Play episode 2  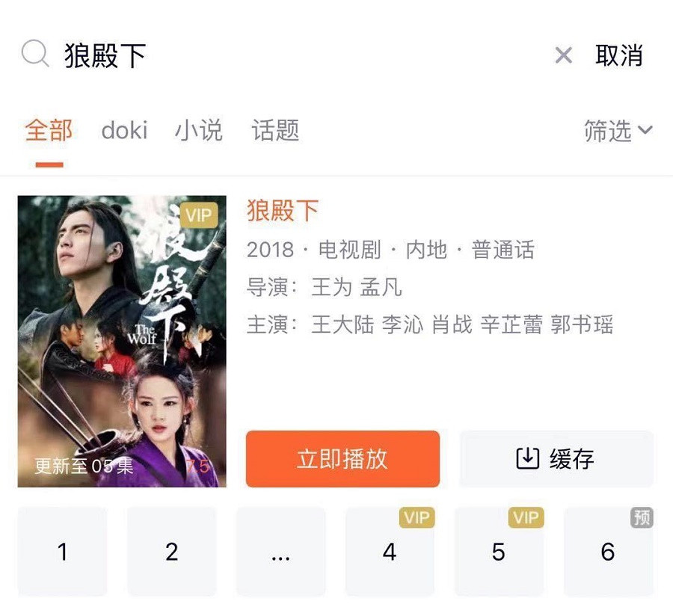(x=171, y=552)
